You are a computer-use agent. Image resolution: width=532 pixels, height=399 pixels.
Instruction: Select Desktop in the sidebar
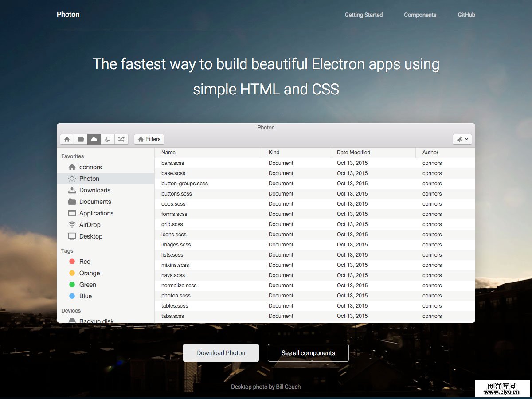pos(90,236)
